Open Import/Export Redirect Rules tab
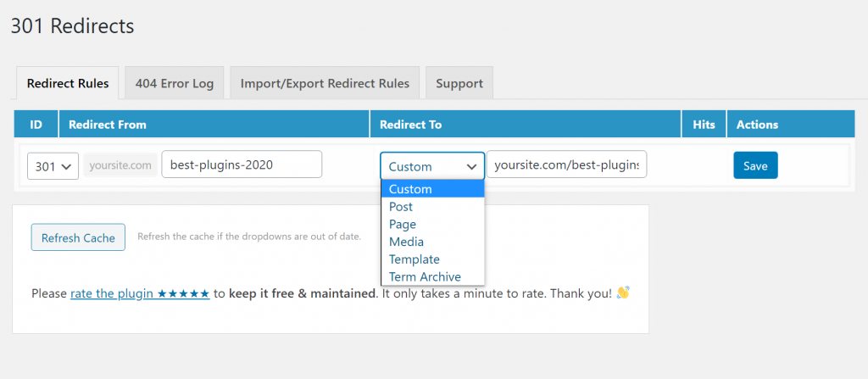Screen dimensions: 868x379 point(325,83)
